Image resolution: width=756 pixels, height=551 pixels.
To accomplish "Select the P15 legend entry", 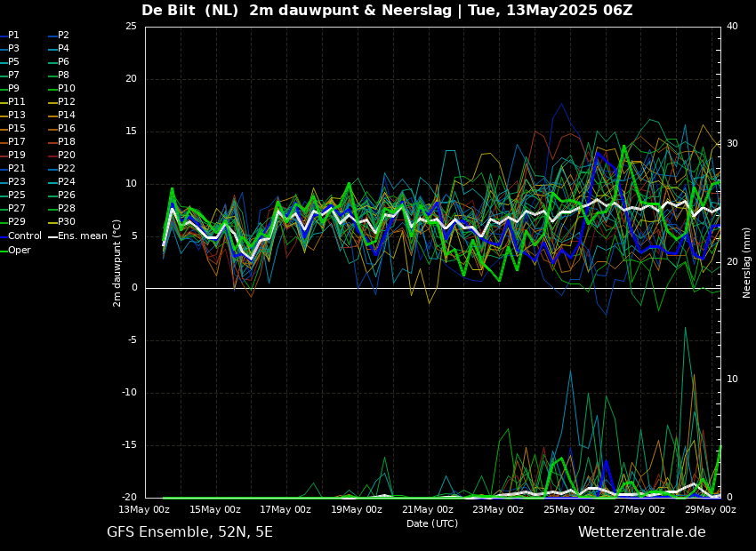I will pyautogui.click(x=16, y=129).
